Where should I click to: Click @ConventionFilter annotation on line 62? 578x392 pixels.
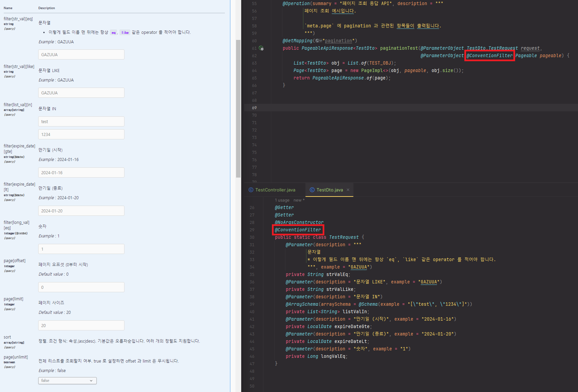(x=489, y=56)
